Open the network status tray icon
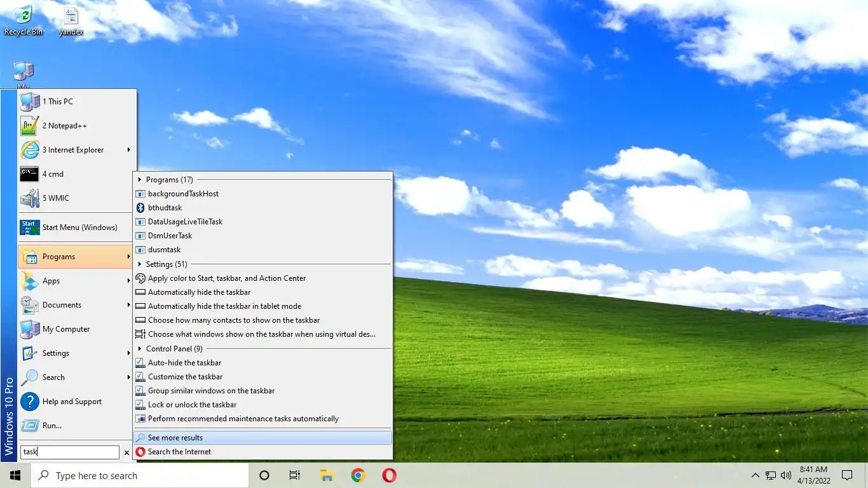 pos(771,475)
